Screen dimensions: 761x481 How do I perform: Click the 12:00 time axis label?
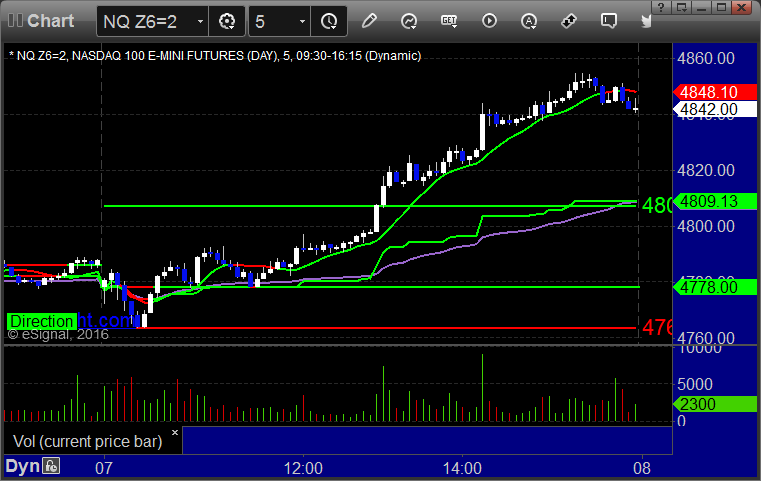click(x=303, y=468)
